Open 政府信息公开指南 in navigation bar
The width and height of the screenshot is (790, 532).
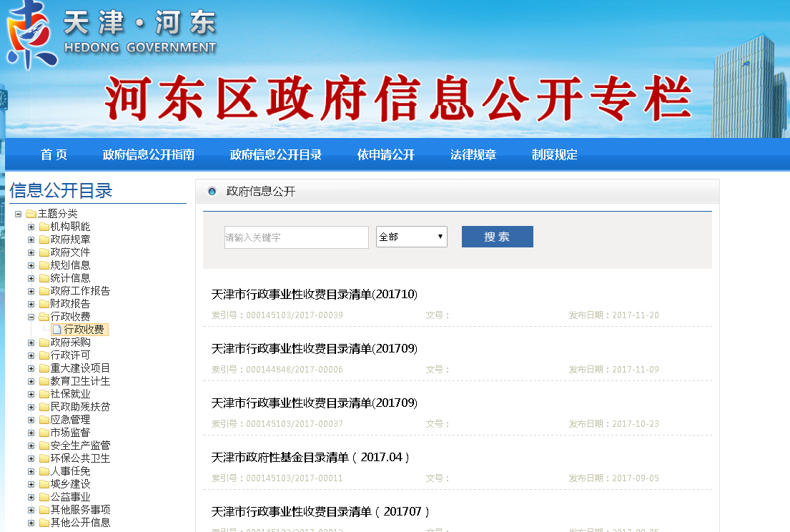click(x=149, y=154)
